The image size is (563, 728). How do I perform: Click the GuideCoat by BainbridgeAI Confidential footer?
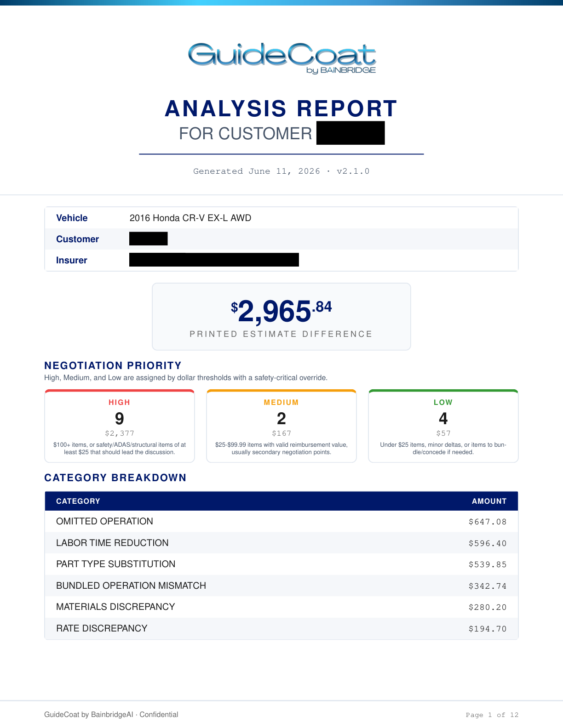[111, 715]
